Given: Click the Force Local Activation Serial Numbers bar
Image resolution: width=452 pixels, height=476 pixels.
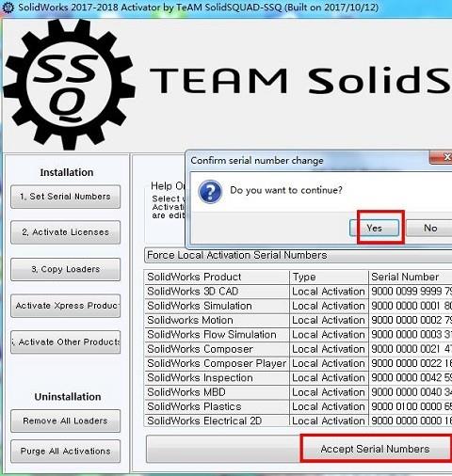Looking at the screenshot, I should click(x=299, y=255).
